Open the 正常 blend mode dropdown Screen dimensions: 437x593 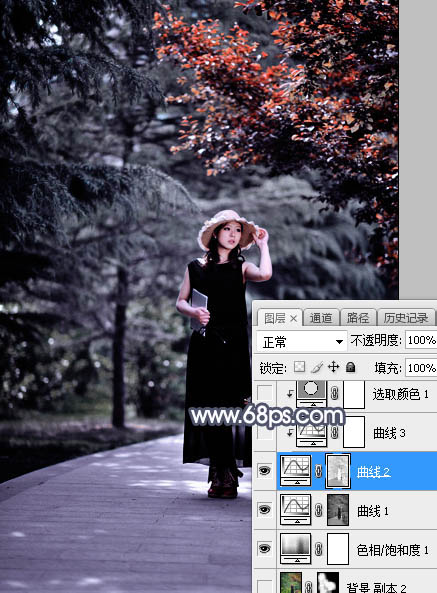pos(301,342)
